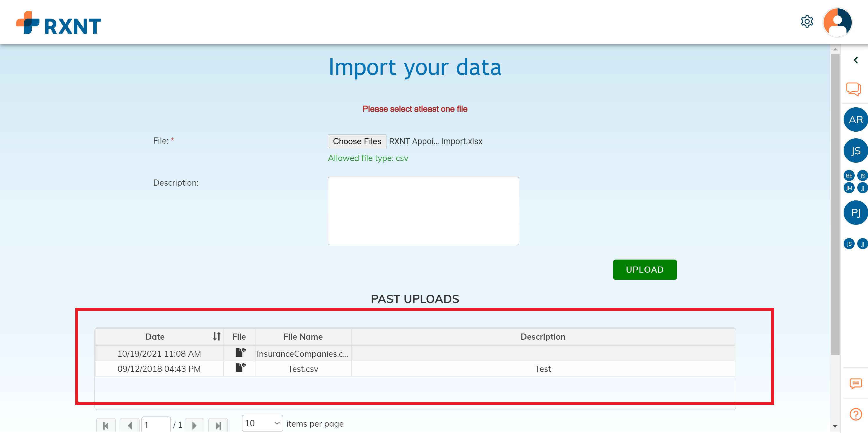Screen dimensions: 868x433
Task: Select the PJ contact avatar
Action: pyautogui.click(x=856, y=213)
